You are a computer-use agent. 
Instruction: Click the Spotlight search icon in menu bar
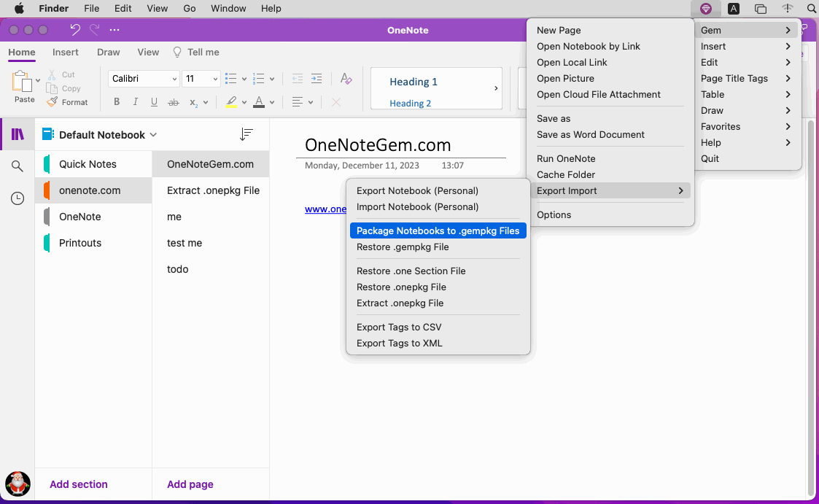(811, 8)
